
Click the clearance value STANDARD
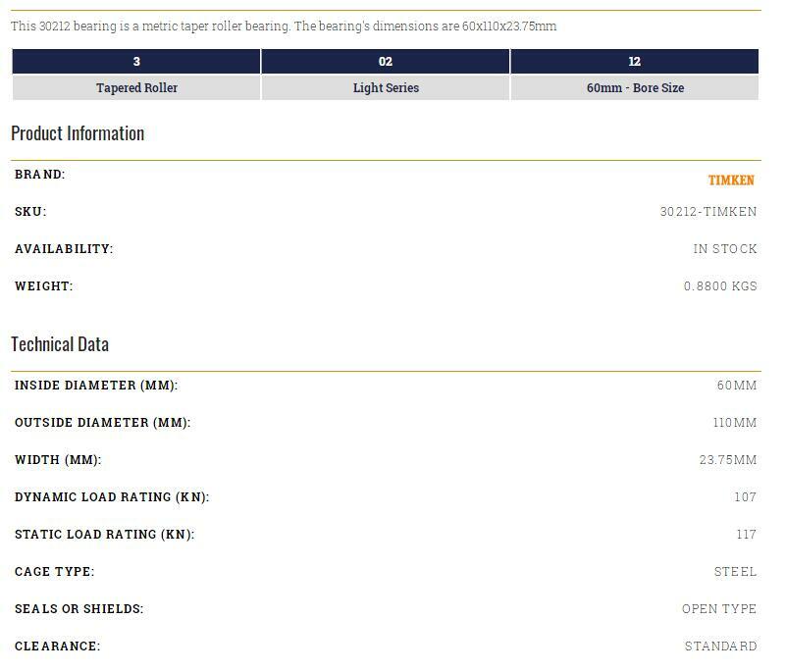[x=721, y=646]
